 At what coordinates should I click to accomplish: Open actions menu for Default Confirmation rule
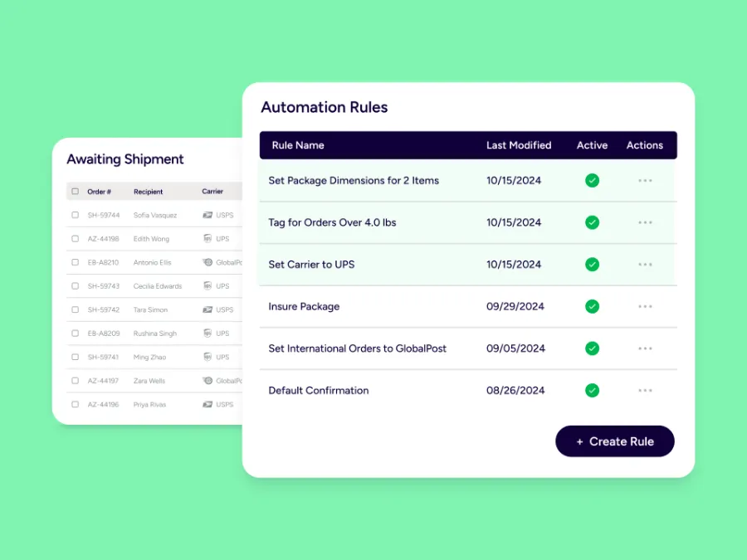645,391
